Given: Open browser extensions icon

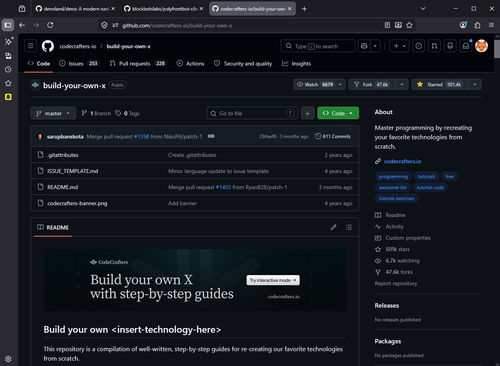Looking at the screenshot, I should (477, 25).
